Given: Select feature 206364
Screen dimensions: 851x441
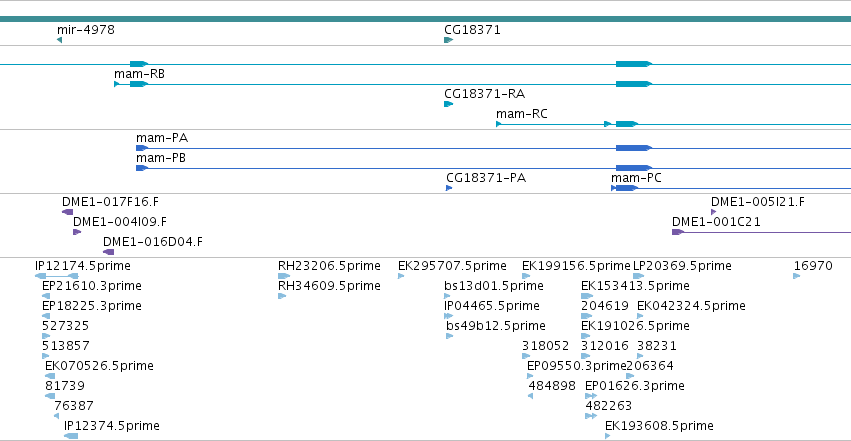Looking at the screenshot, I should click(x=650, y=366).
